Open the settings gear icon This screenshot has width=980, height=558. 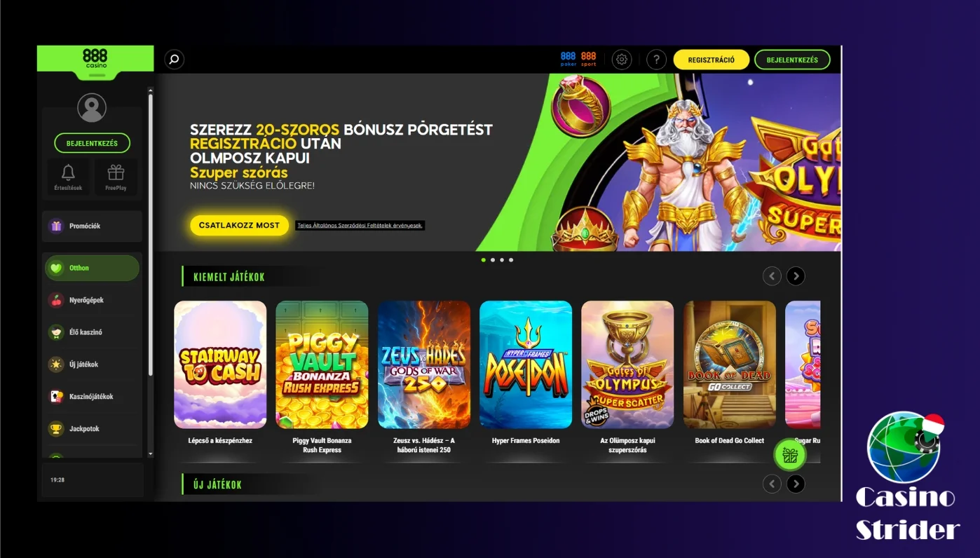click(x=622, y=60)
